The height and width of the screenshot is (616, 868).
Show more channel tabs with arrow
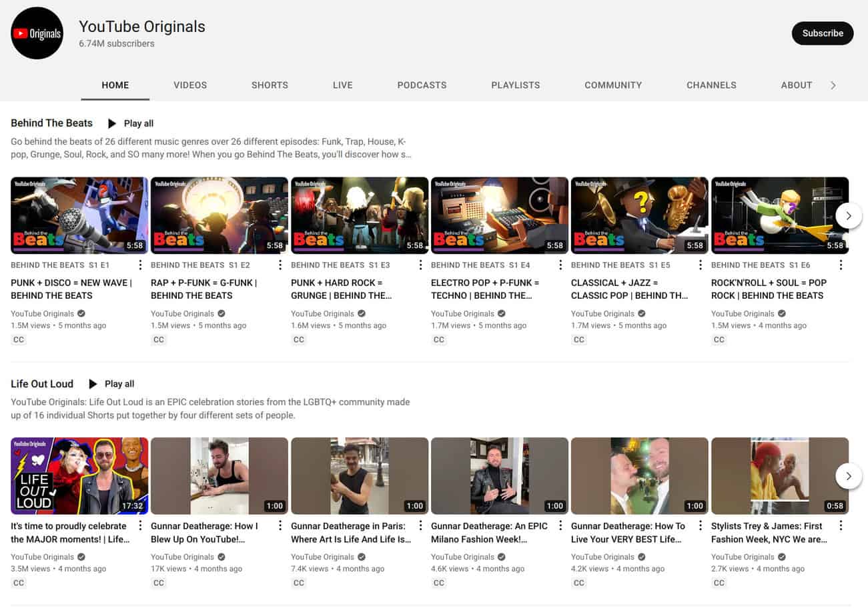point(833,85)
